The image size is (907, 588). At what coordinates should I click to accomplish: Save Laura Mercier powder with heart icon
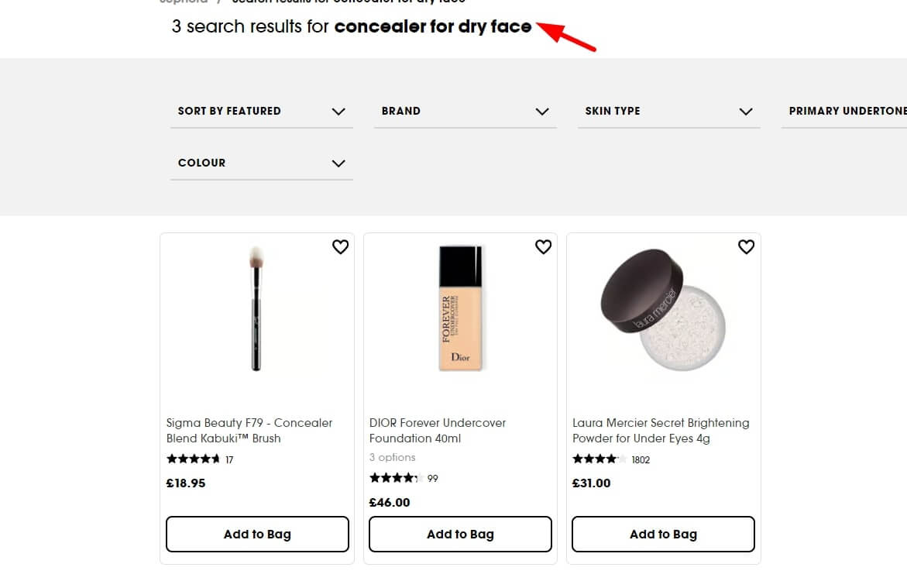point(746,247)
